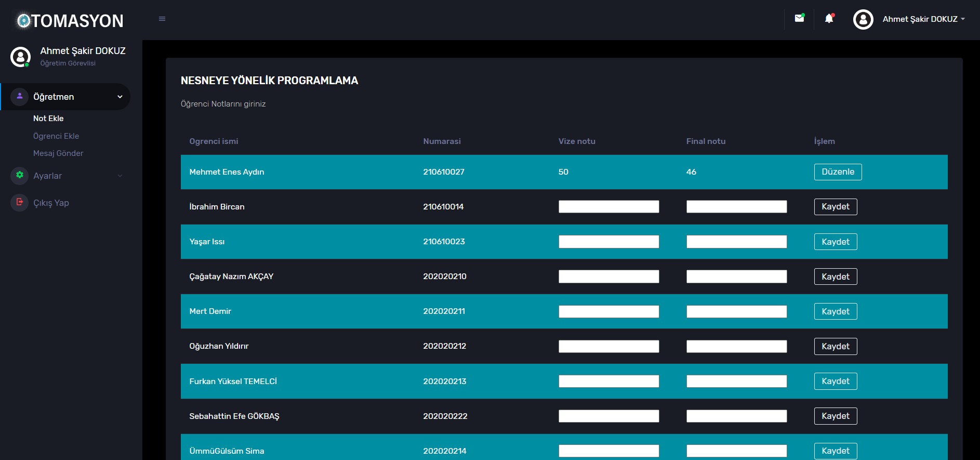
Task: Click the NESNEYE YÖNELİK PROGRAMLAMA heading
Action: [x=269, y=81]
